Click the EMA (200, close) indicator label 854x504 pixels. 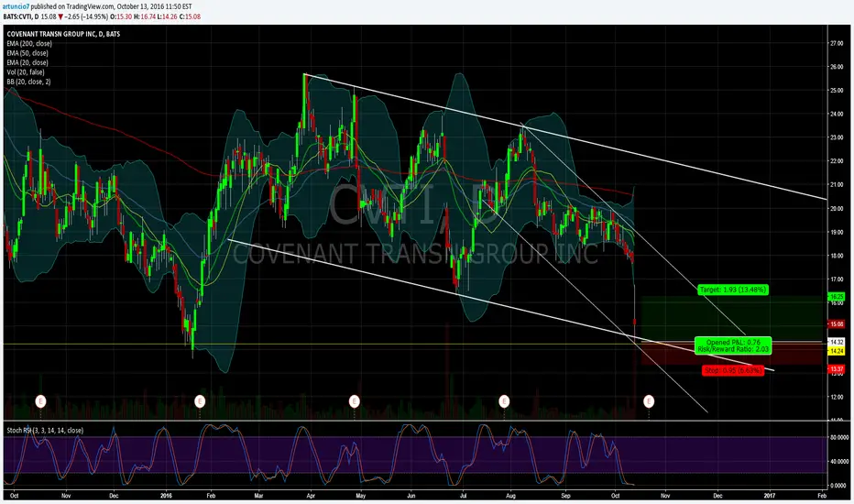[29, 44]
